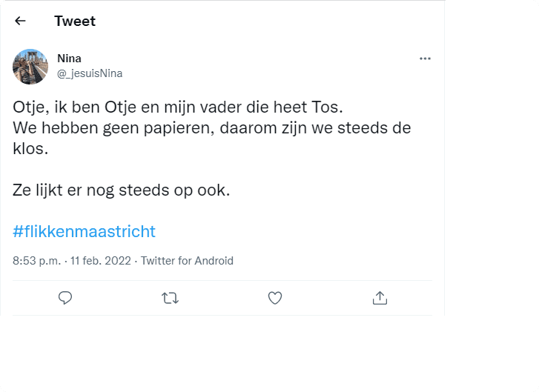Click the date 11 feb. 2022
The height and width of the screenshot is (392, 539).
point(100,261)
